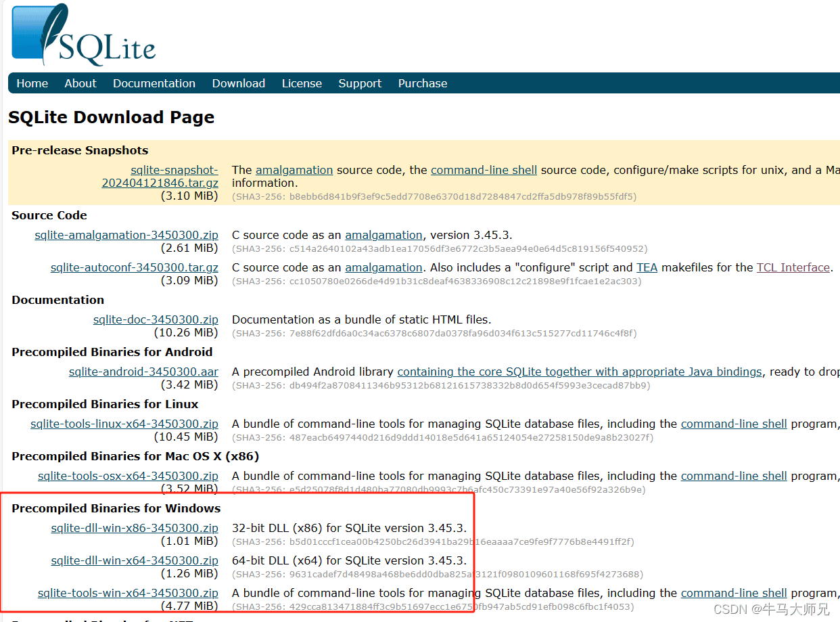Download sqlite-tools-osx-x64-3450300.zip
Viewport: 840px width, 622px height.
tap(128, 476)
